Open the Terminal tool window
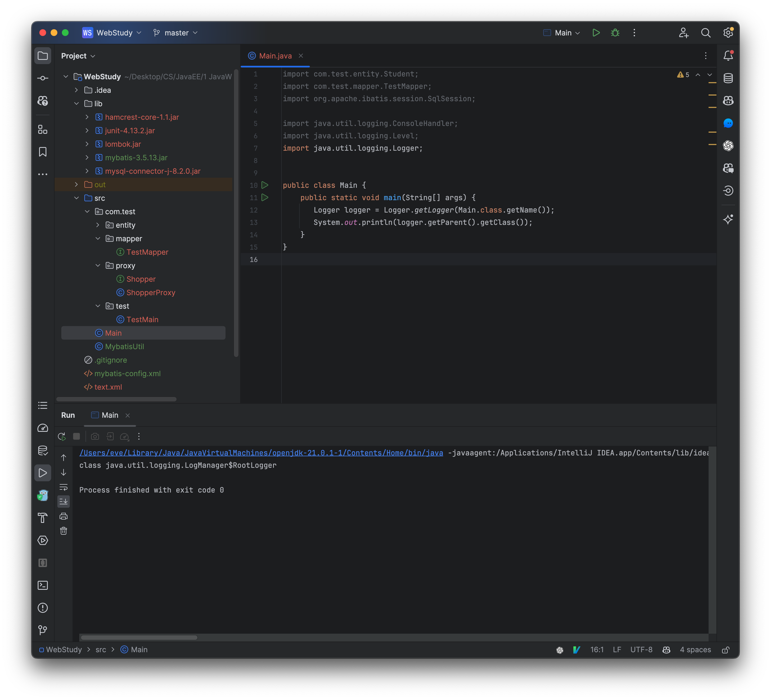771x700 pixels. click(x=42, y=585)
